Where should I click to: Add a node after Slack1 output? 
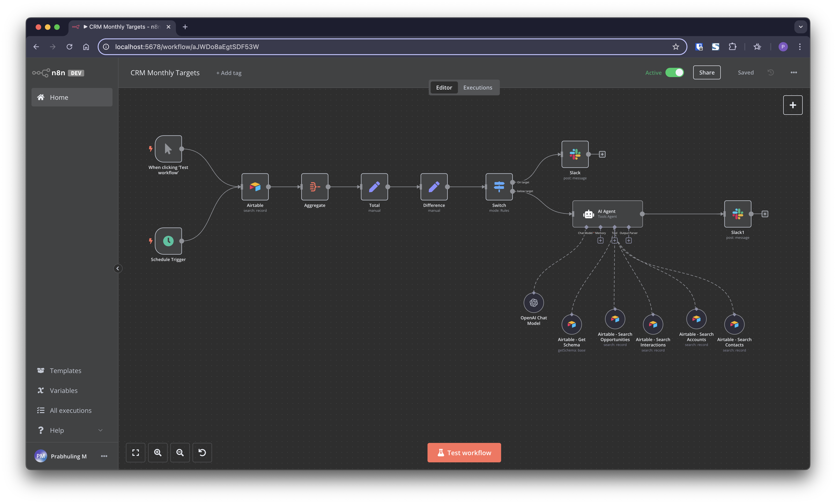coord(765,214)
